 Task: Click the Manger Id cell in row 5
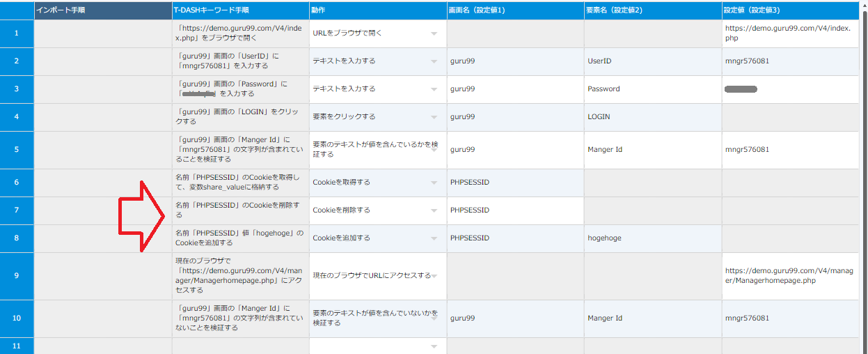point(653,150)
